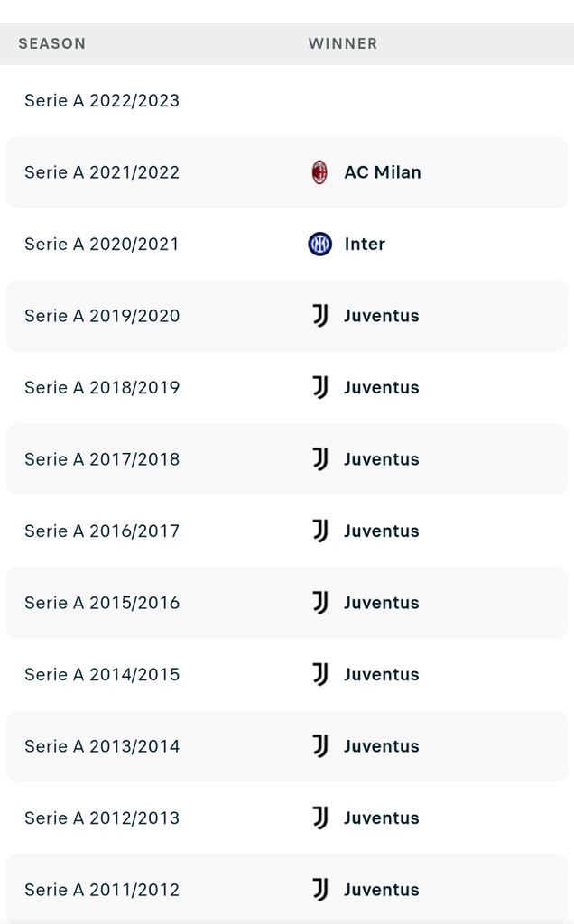Click the WINNER column header
Image resolution: width=574 pixels, height=924 pixels.
[x=343, y=43]
